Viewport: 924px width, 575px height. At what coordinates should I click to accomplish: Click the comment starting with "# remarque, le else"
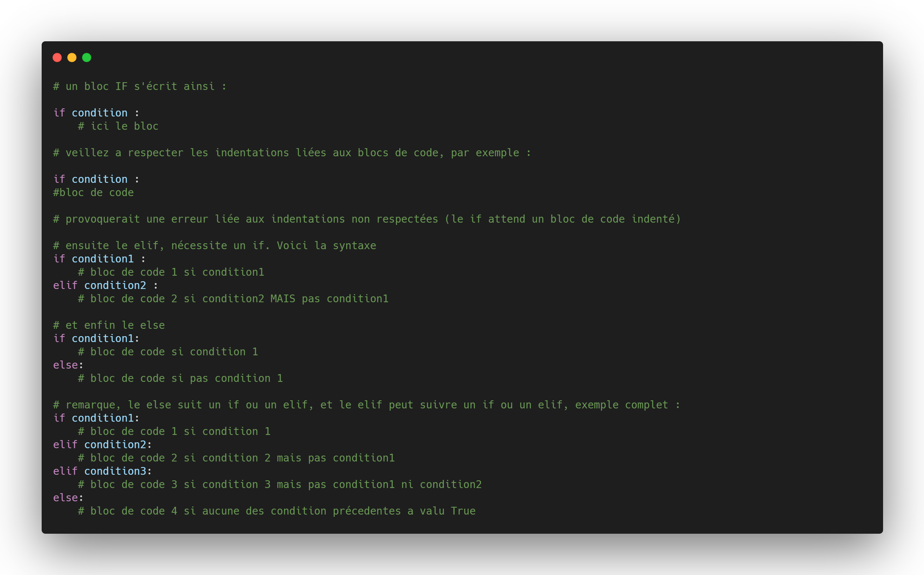366,405
